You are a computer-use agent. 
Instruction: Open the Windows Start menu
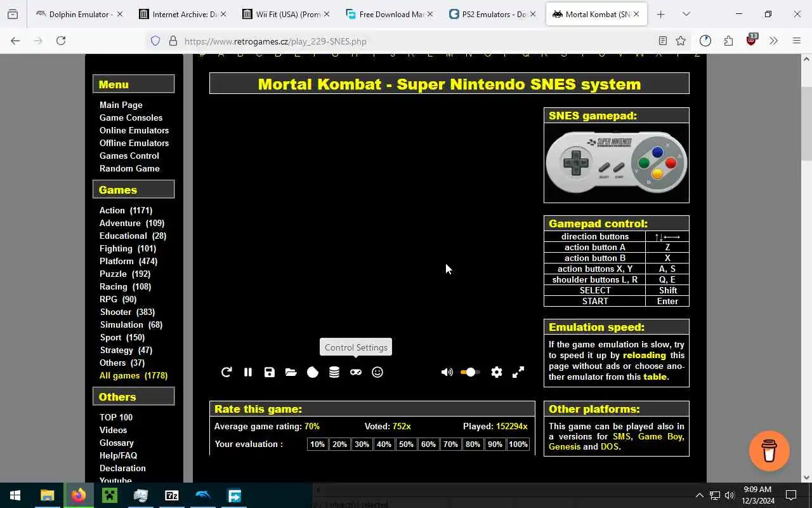click(15, 495)
